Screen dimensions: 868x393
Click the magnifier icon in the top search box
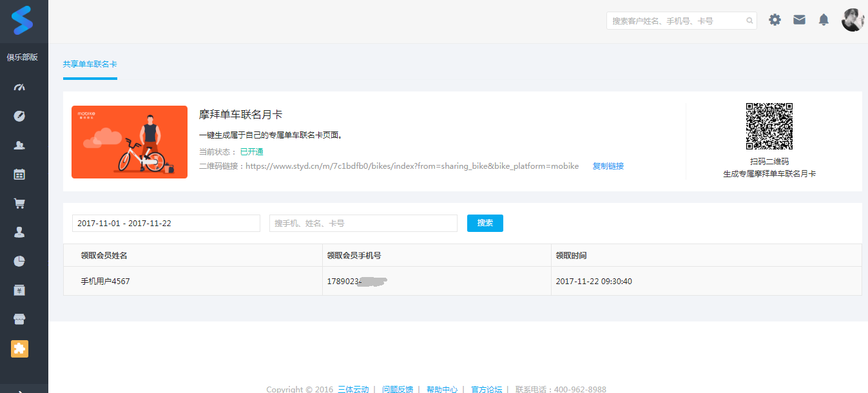pos(749,21)
